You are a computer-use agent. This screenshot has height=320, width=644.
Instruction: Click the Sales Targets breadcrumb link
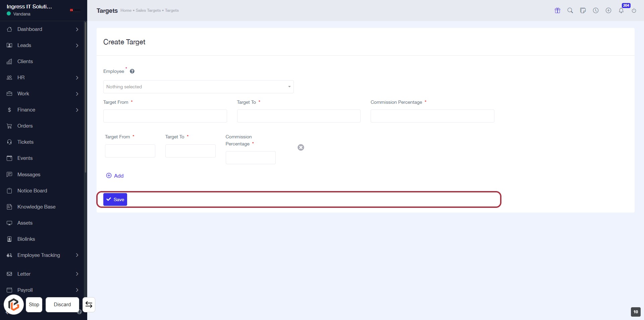tap(148, 10)
